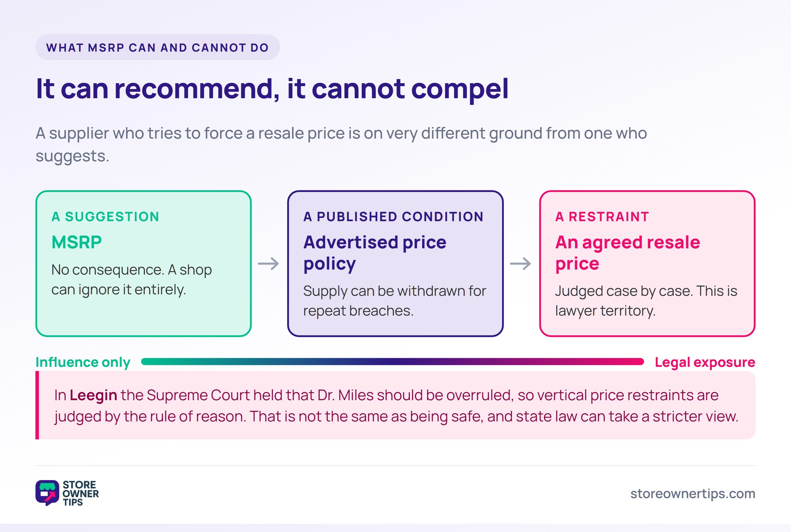The image size is (791, 532).
Task: Click the Store Owner Tips logo icon
Action: coord(47,493)
